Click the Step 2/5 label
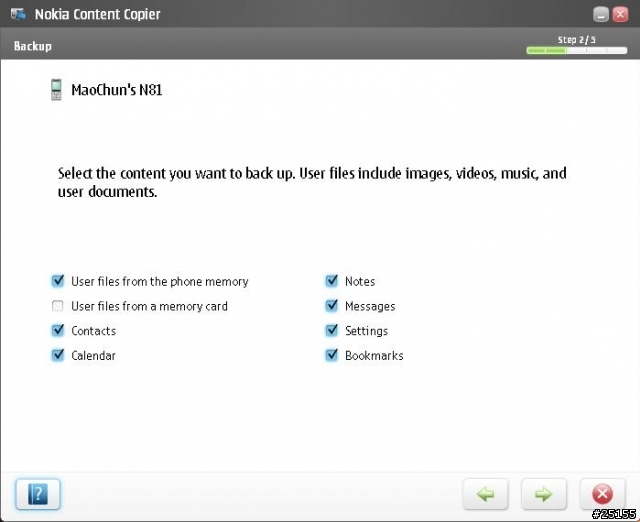This screenshot has height=522, width=640. click(576, 40)
